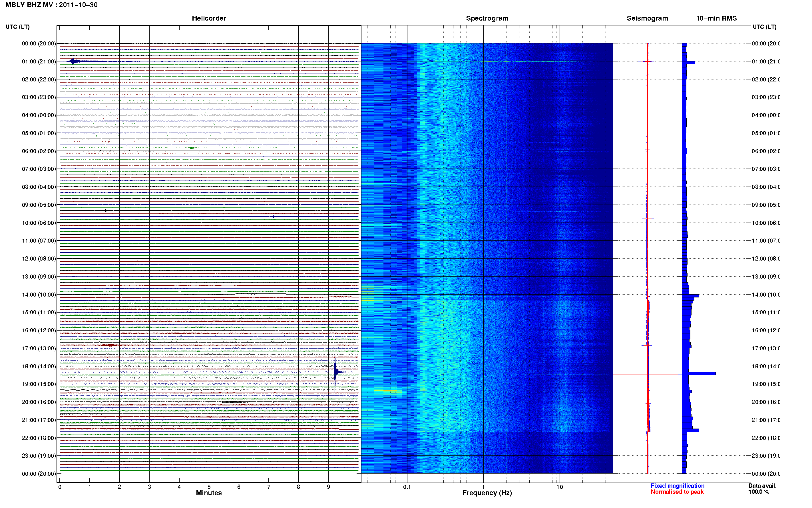The width and height of the screenshot is (812, 508).
Task: Click the left 20:00 (16:00) time label
Action: 39,402
